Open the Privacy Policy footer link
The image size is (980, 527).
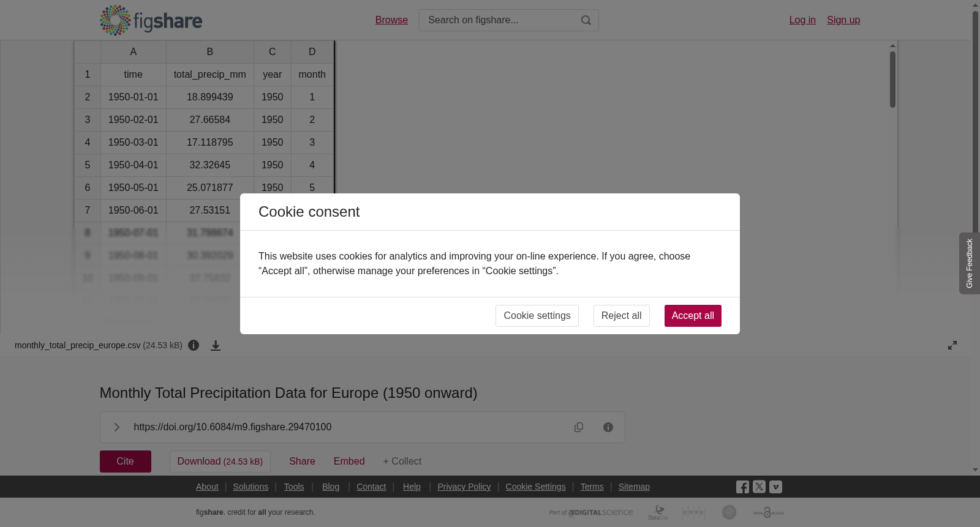click(x=464, y=487)
